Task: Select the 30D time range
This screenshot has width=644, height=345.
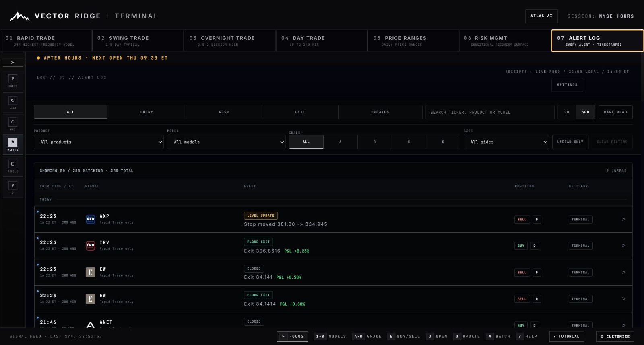Action: 586,112
